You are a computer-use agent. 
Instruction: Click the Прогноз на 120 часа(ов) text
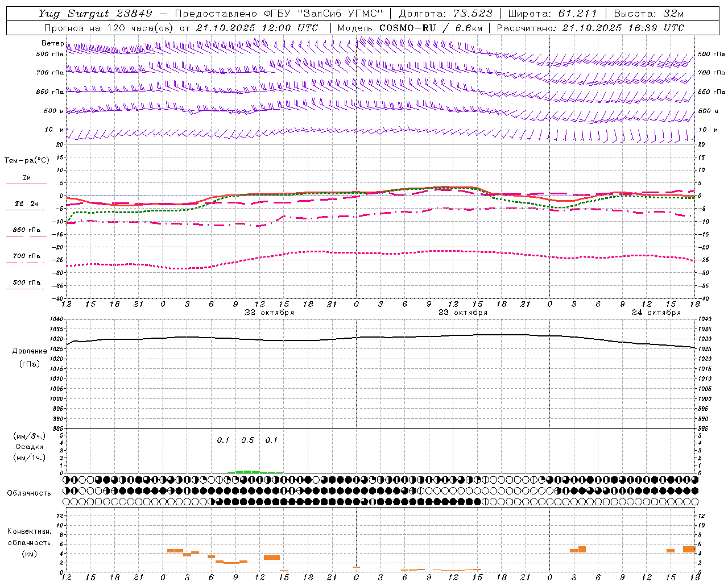pos(109,28)
